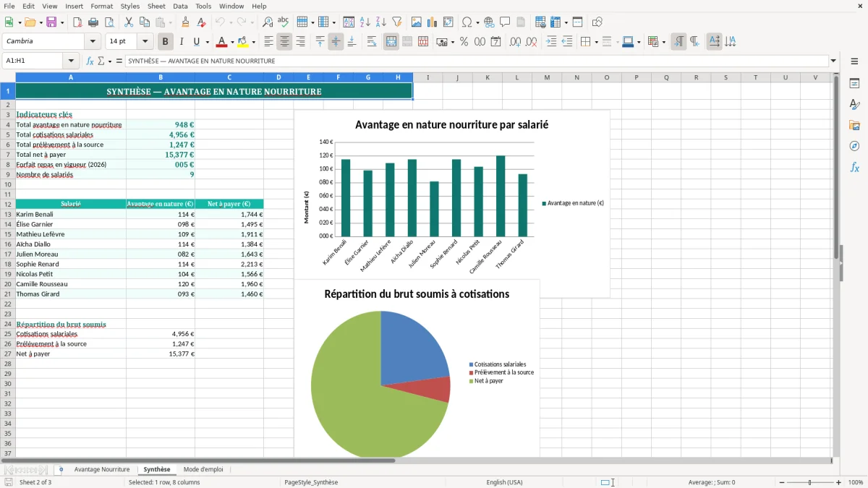Open the Sheet menu
Image resolution: width=868 pixels, height=488 pixels.
(156, 6)
